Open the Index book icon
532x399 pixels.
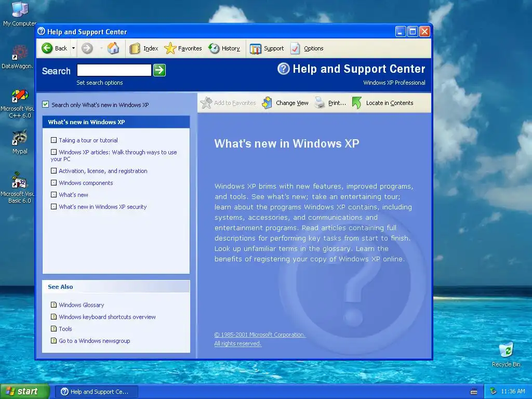coord(135,48)
